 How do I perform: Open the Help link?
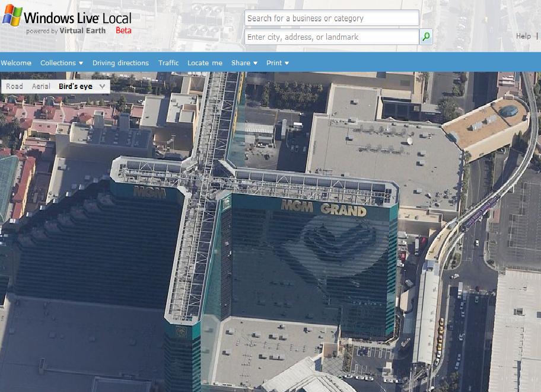pyautogui.click(x=523, y=36)
